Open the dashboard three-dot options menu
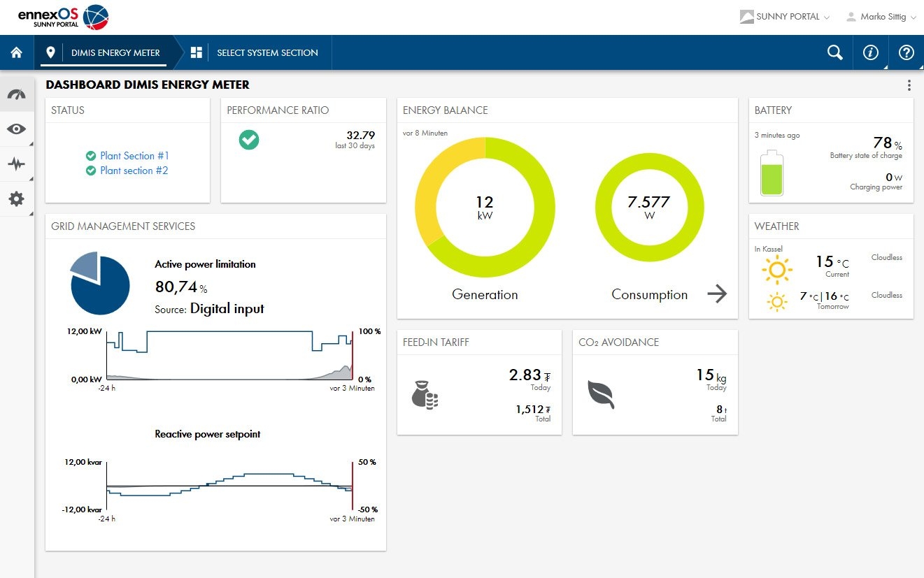924x578 pixels. click(909, 85)
